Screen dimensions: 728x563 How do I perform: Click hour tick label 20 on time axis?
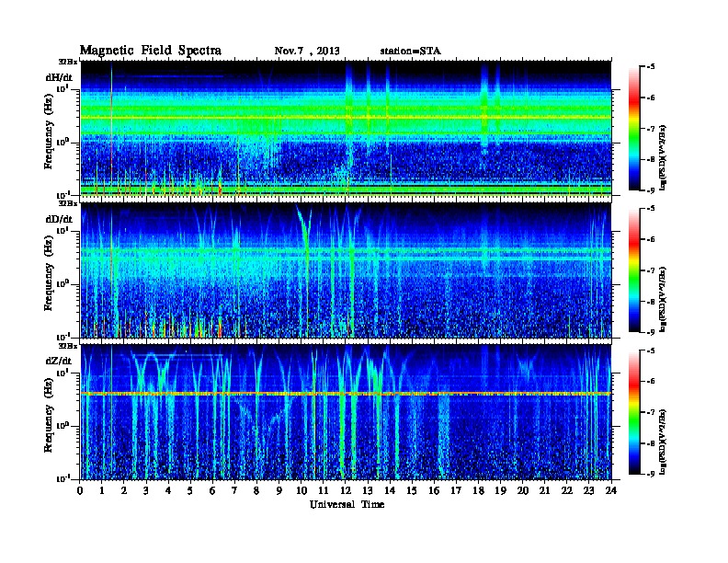[x=523, y=490]
